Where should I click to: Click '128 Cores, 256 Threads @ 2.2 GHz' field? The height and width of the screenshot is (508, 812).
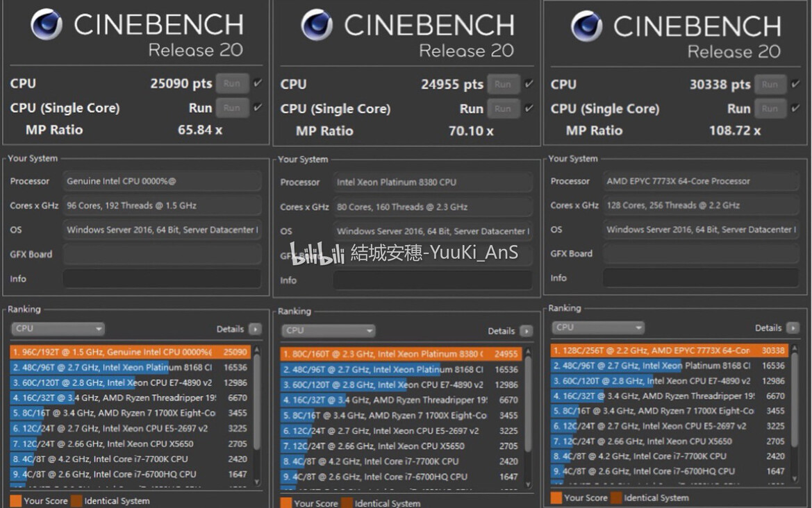(x=701, y=205)
